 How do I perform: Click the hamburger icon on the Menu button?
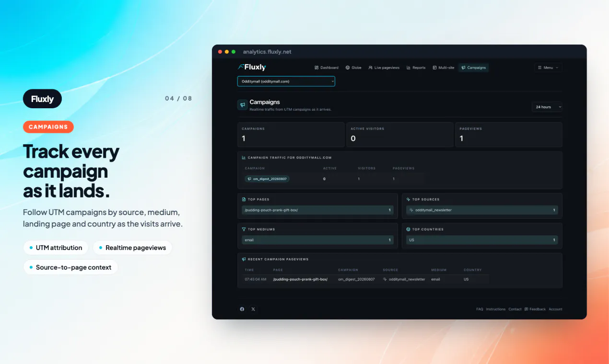click(x=540, y=68)
